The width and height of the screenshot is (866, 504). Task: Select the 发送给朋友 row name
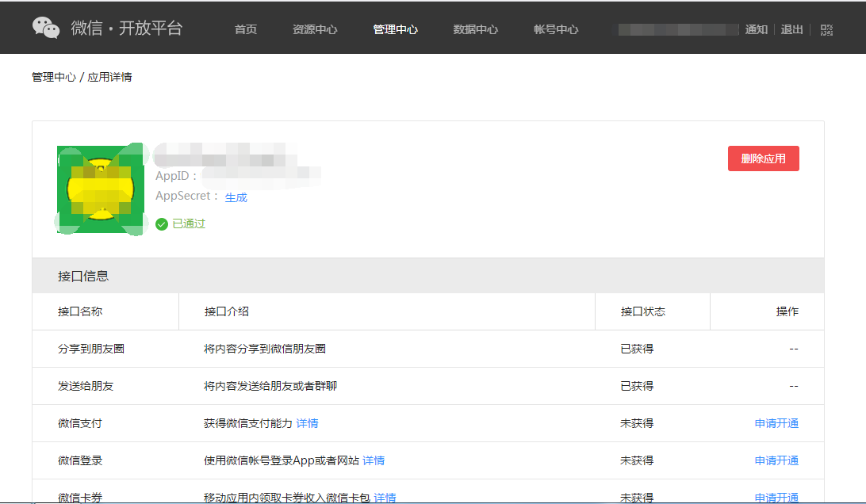[x=86, y=386]
